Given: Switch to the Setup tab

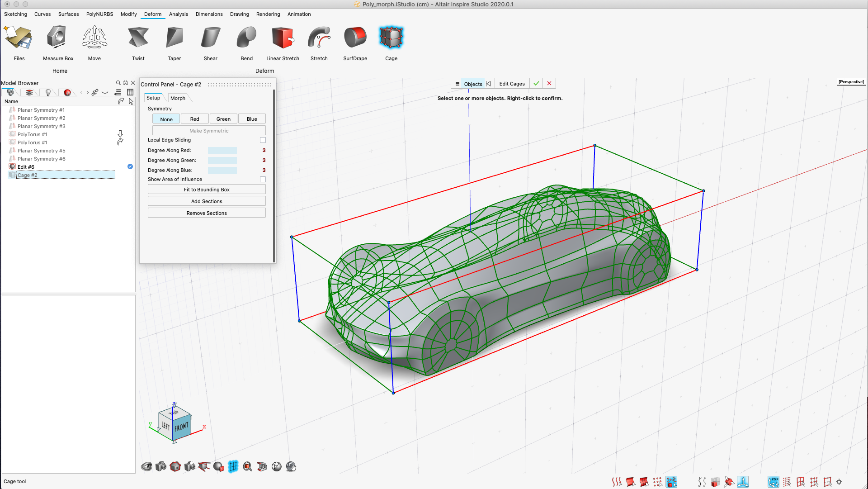Looking at the screenshot, I should (x=153, y=98).
